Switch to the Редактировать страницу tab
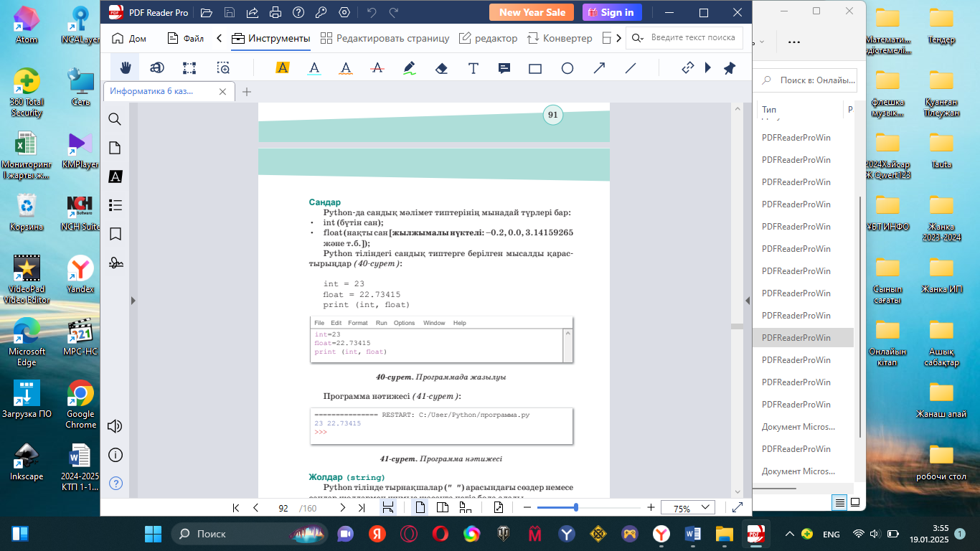The height and width of the screenshot is (551, 980). click(385, 38)
